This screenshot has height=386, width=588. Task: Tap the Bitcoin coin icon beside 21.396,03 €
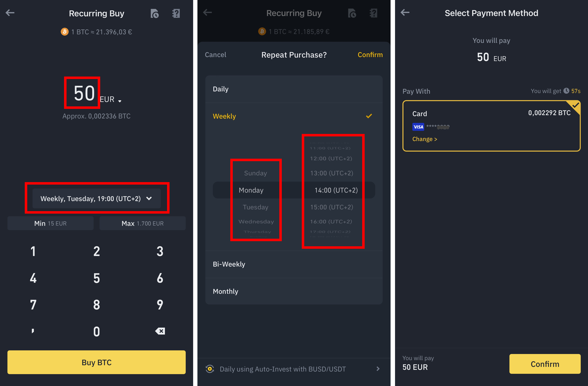65,32
